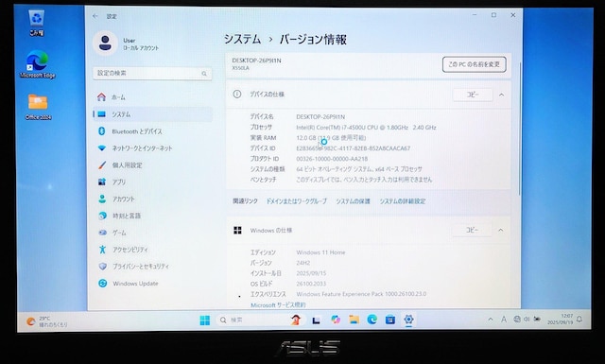605x364 pixels.
Task: Click the accessibility figure icon
Action: coord(102,250)
